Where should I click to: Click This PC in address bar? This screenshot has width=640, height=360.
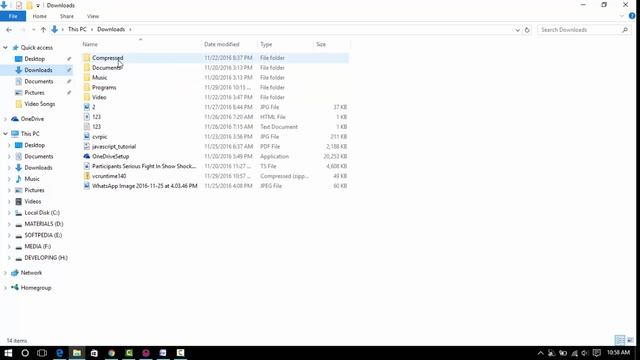click(77, 29)
